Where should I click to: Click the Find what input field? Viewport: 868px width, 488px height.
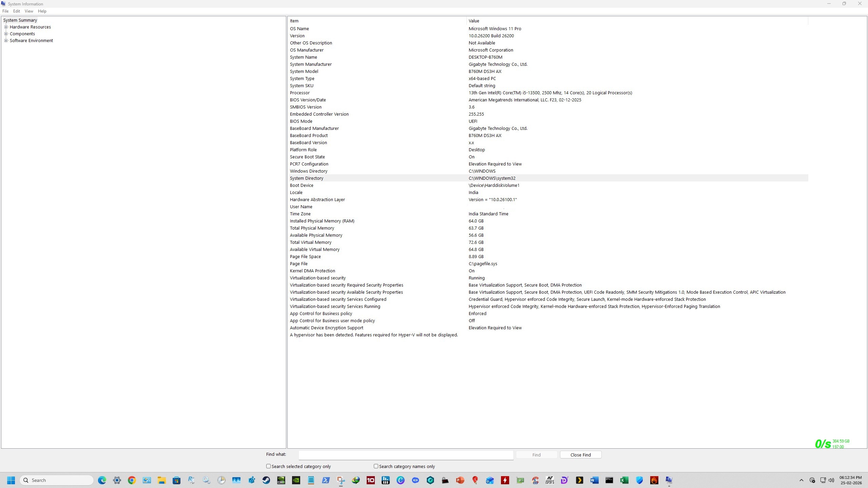pyautogui.click(x=406, y=455)
